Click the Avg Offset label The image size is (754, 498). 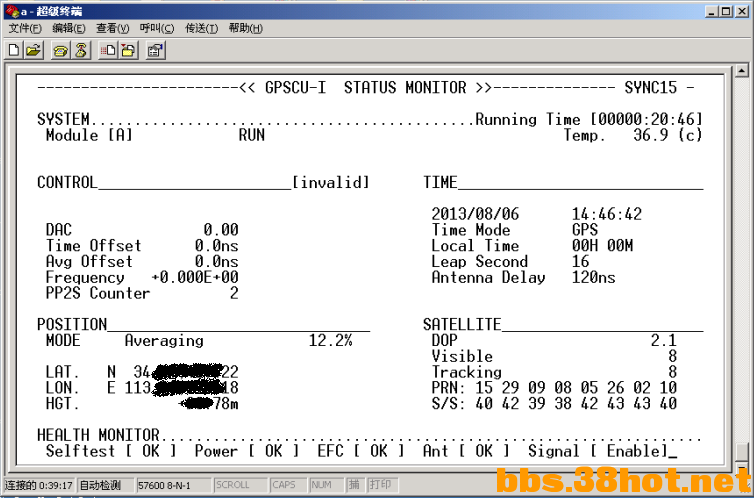tap(89, 261)
